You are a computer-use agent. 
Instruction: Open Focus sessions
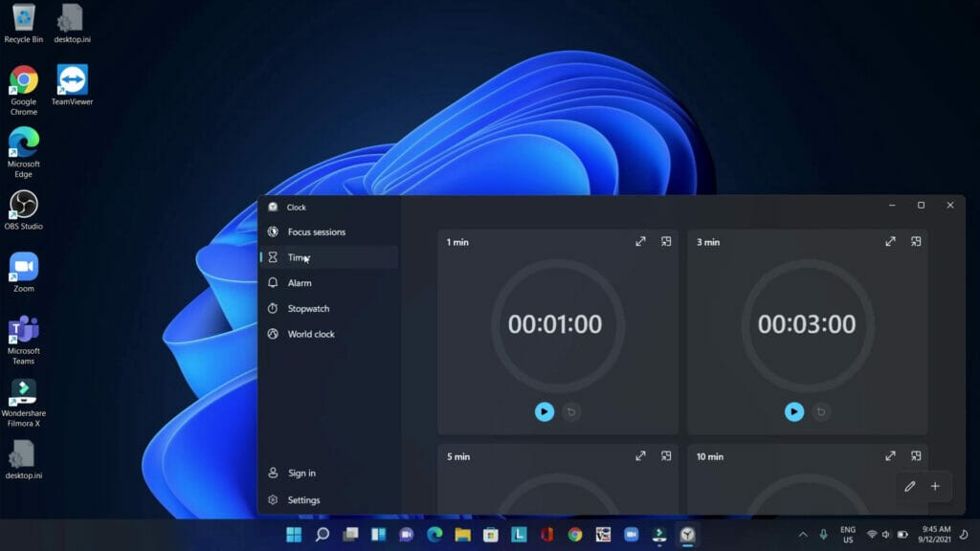tap(314, 231)
